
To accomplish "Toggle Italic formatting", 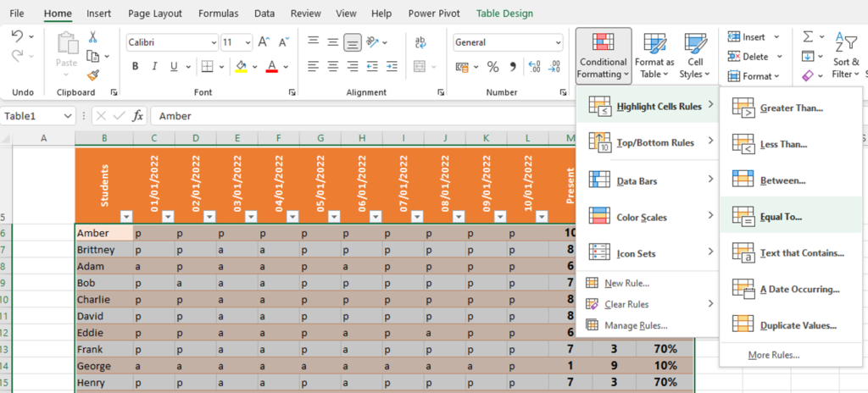I will pos(154,67).
